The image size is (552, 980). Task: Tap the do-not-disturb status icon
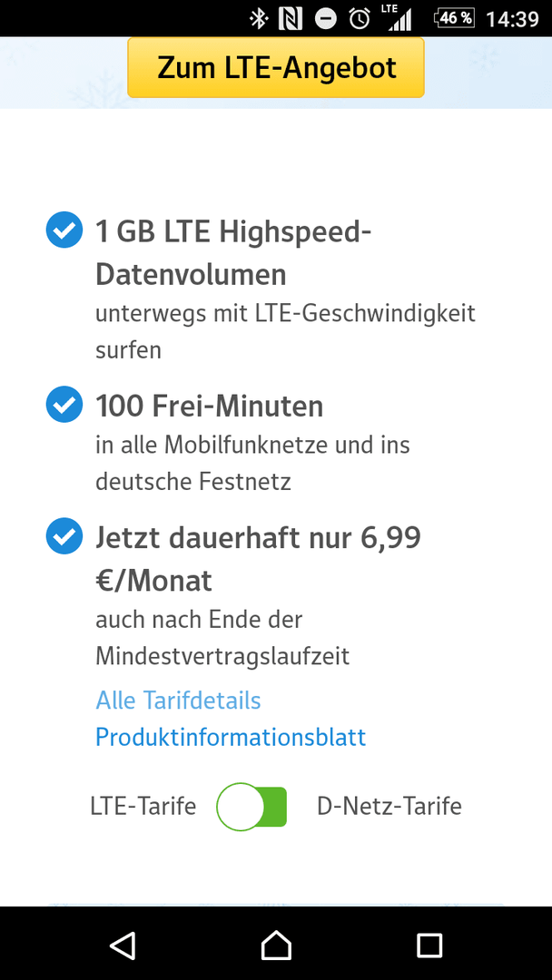(325, 19)
